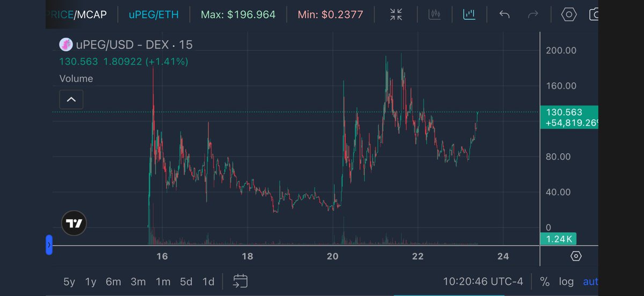Viewport: 644px width, 296px height.
Task: Toggle percent scale mode
Action: (545, 282)
